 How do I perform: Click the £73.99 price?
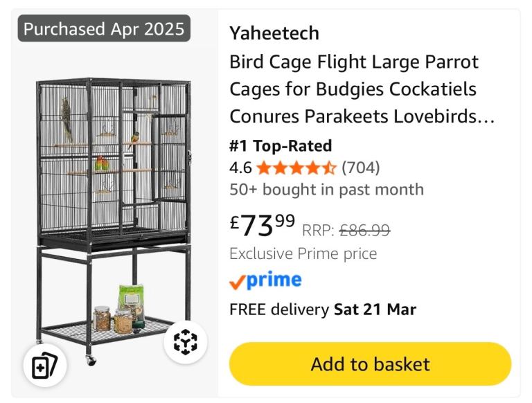coord(263,223)
